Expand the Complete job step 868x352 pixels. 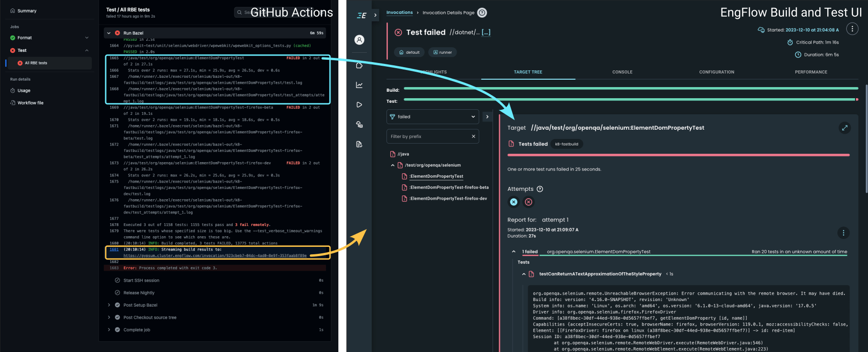pyautogui.click(x=109, y=330)
